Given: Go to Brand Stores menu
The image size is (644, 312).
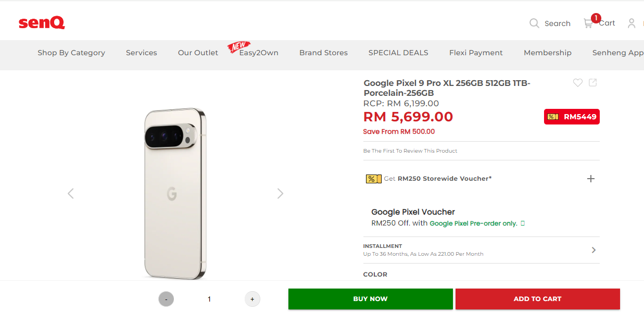Looking at the screenshot, I should tap(323, 53).
